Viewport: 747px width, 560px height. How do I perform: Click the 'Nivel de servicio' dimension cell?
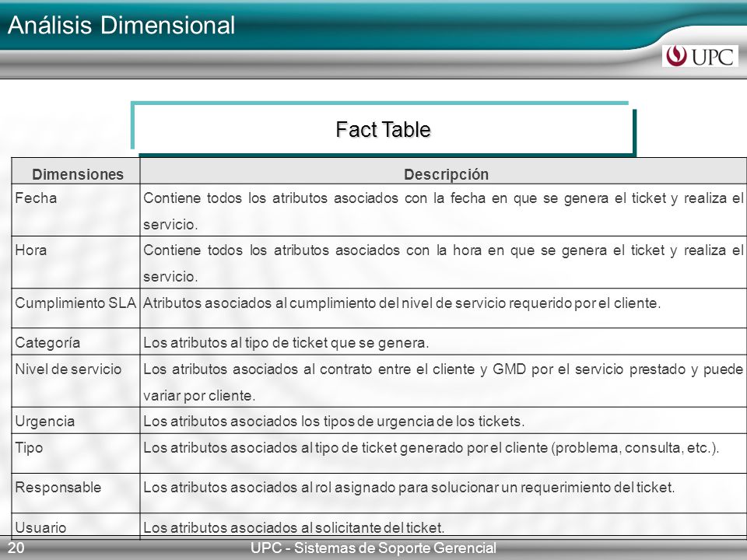click(x=75, y=381)
